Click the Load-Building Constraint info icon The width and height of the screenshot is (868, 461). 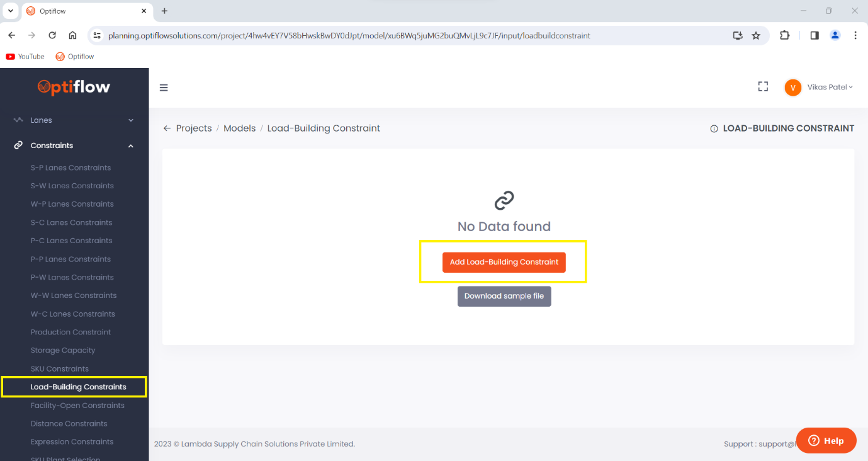713,128
